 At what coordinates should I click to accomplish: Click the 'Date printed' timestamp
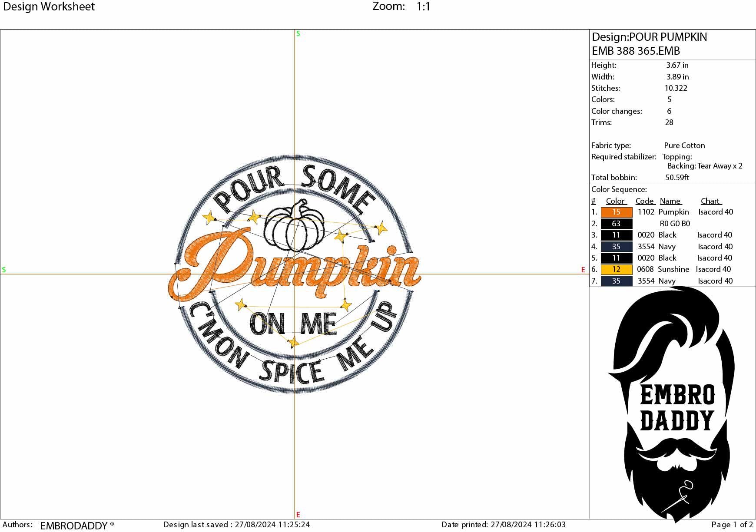pos(504,525)
